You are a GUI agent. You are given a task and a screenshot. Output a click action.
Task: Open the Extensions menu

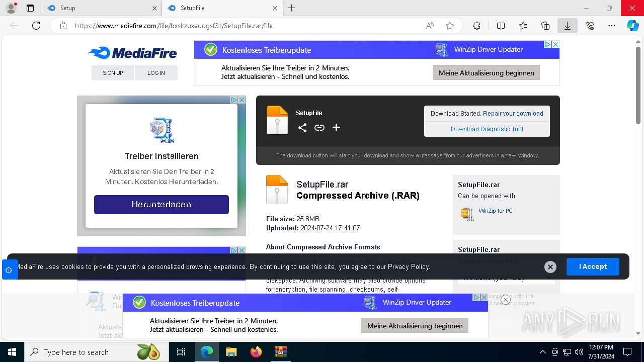(476, 26)
